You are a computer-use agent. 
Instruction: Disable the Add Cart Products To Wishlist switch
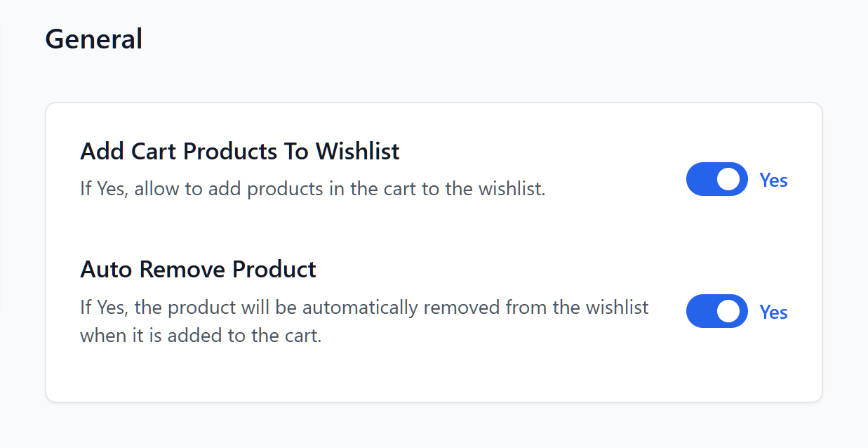click(716, 179)
